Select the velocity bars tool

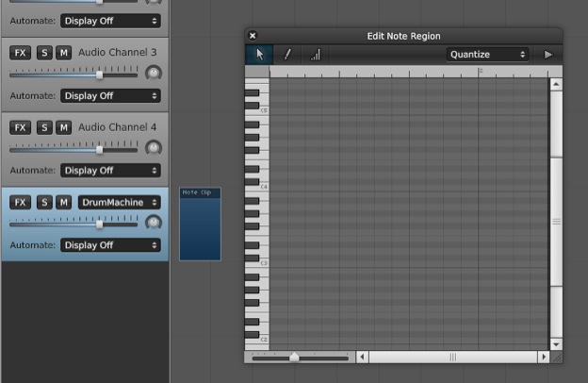tap(316, 55)
